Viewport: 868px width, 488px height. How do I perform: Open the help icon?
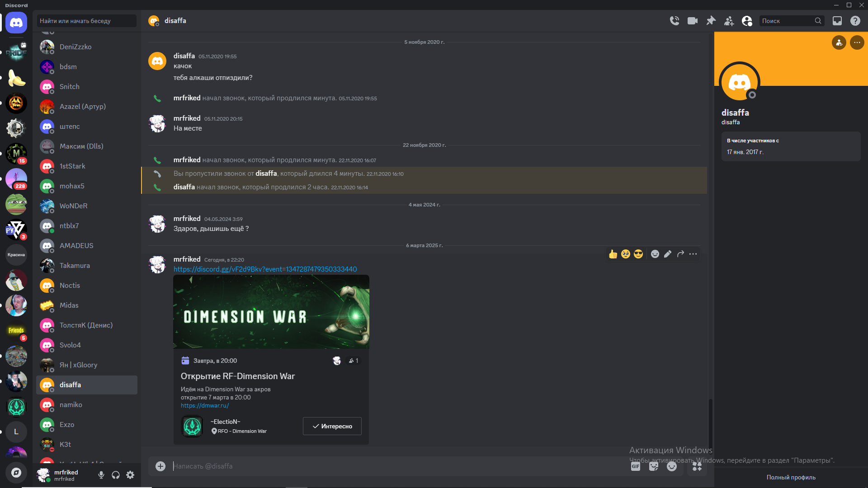coord(855,21)
